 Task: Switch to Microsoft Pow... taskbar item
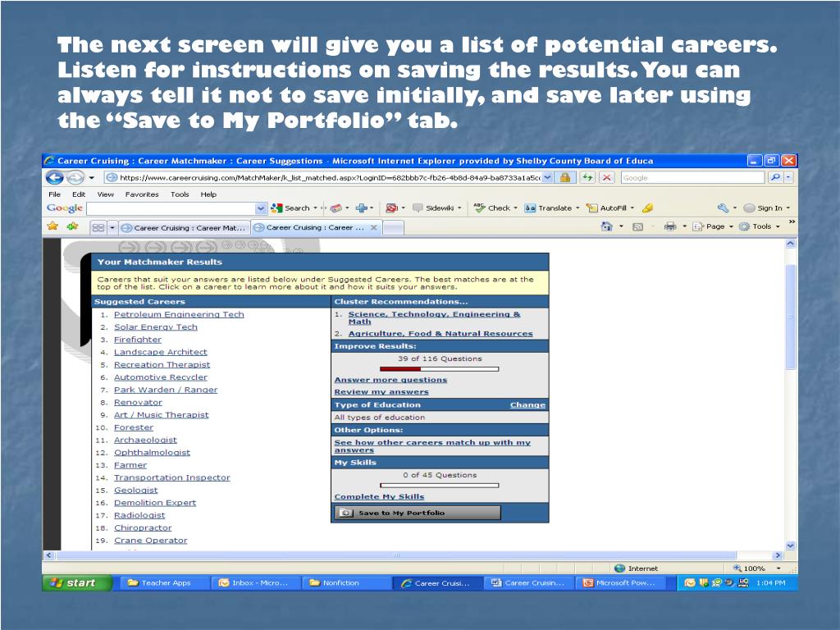pos(620,583)
